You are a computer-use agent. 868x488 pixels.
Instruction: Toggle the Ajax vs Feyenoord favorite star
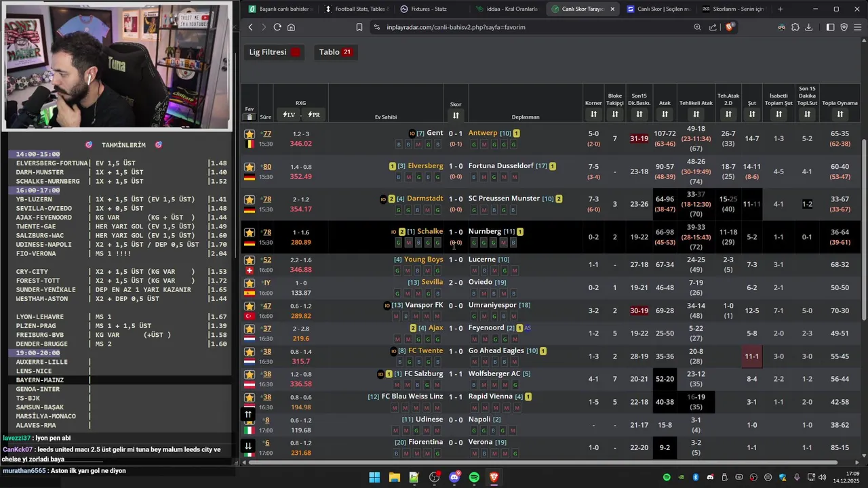pyautogui.click(x=250, y=329)
